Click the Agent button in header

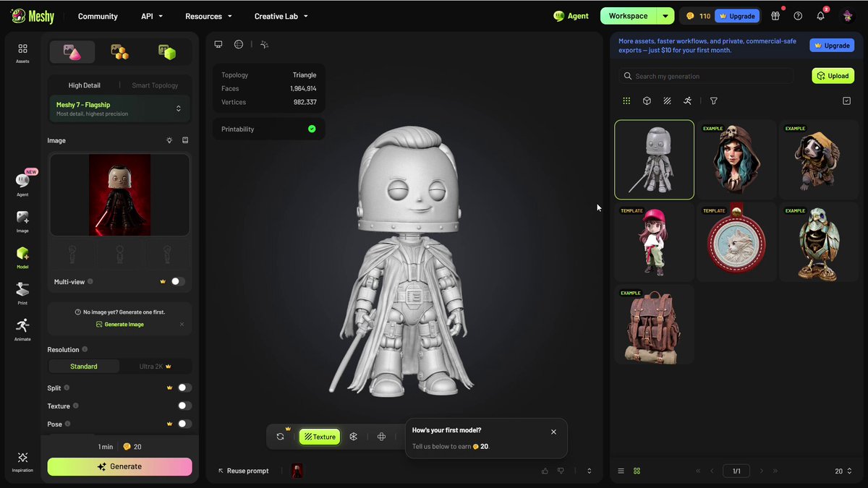point(571,16)
